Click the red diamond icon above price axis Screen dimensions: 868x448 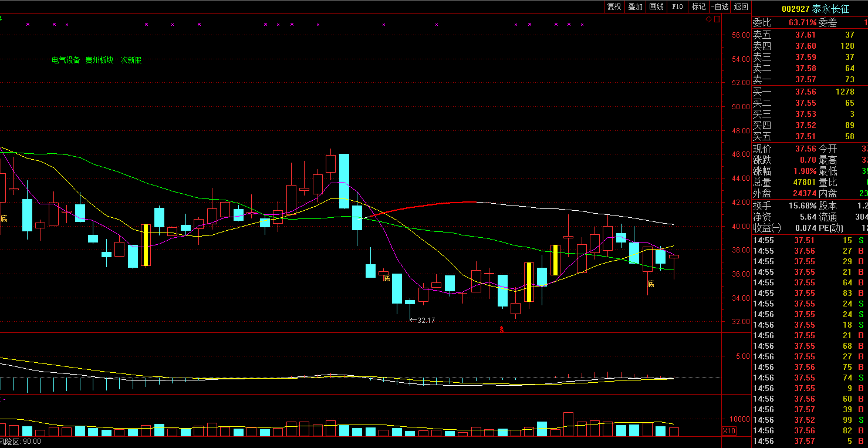708,19
